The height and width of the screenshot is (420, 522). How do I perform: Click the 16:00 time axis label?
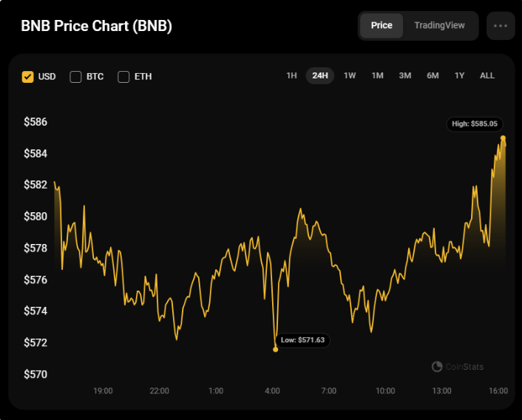pos(498,390)
